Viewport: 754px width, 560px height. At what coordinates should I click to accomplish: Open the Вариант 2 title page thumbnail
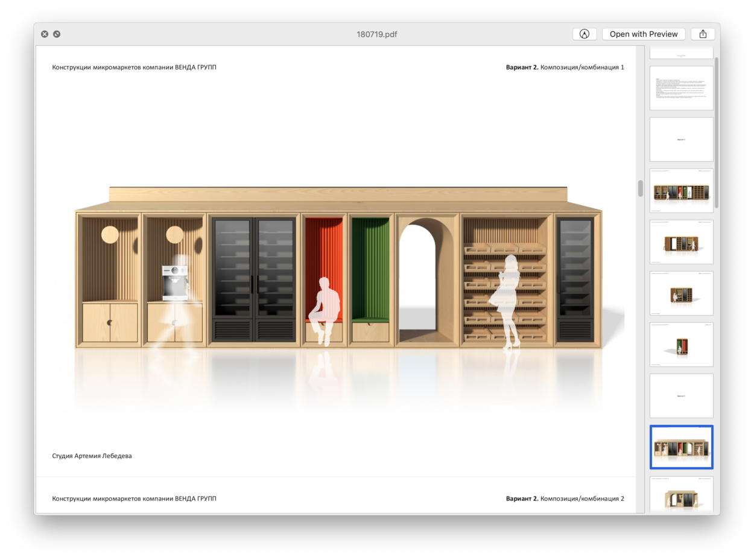[x=681, y=396]
